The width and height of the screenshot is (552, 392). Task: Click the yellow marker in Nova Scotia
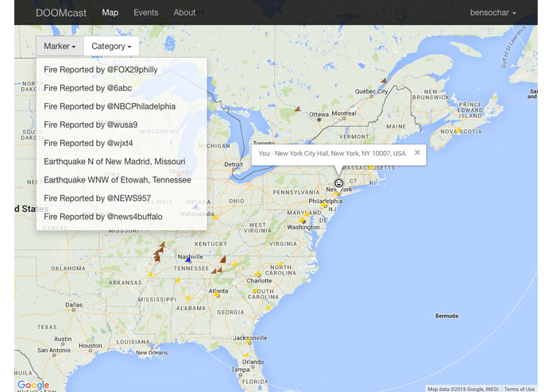[x=458, y=130]
